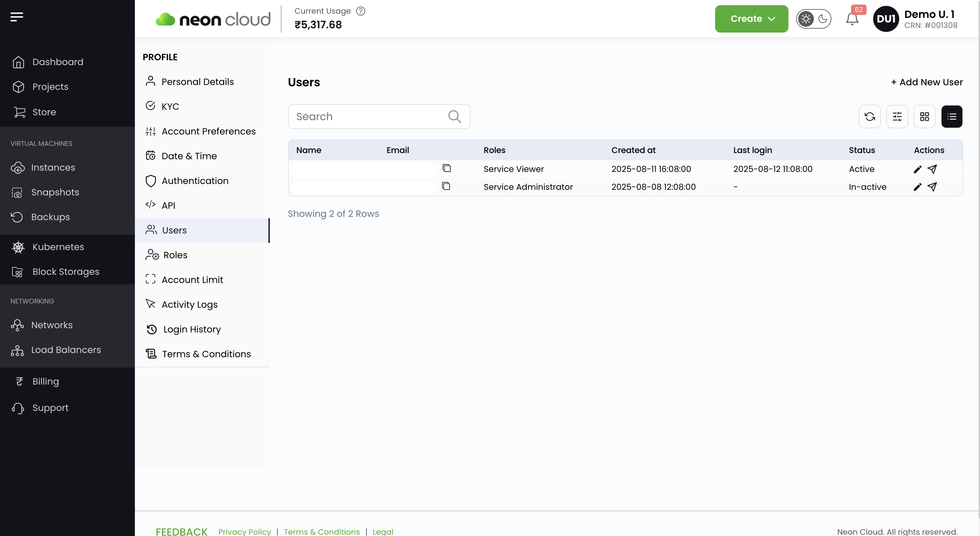Open the Privacy Policy footer link
Screen dimensions: 980x536
click(x=244, y=531)
